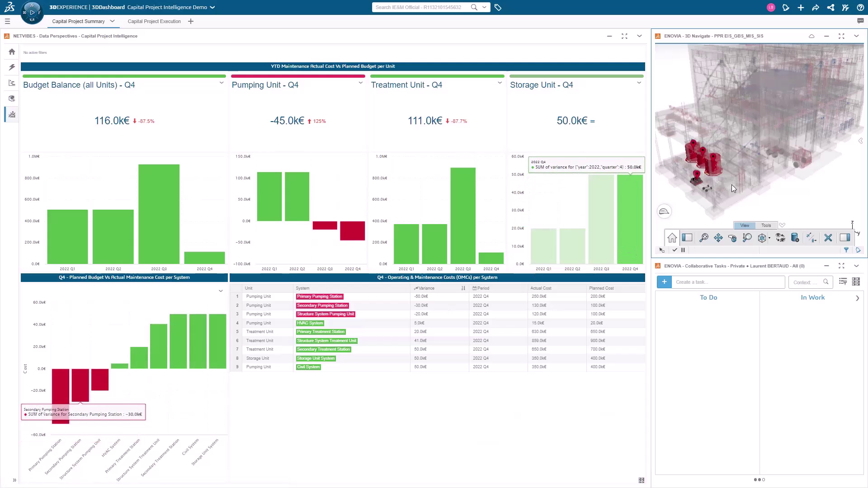Open the tag icon next to search bar
The width and height of the screenshot is (868, 488).
pos(498,7)
